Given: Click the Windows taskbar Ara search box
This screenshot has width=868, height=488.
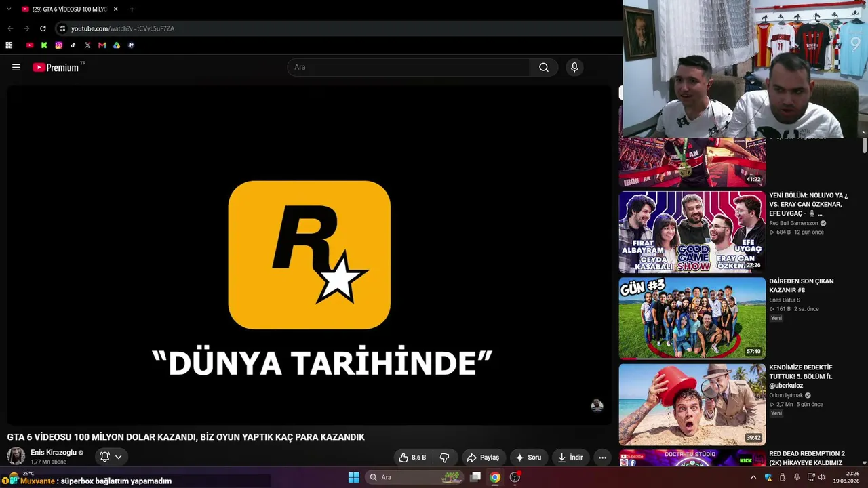Looking at the screenshot, I should (x=415, y=477).
